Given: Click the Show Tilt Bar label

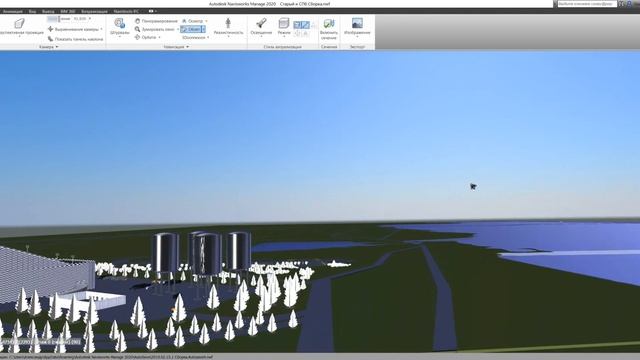Looking at the screenshot, I should [x=79, y=39].
